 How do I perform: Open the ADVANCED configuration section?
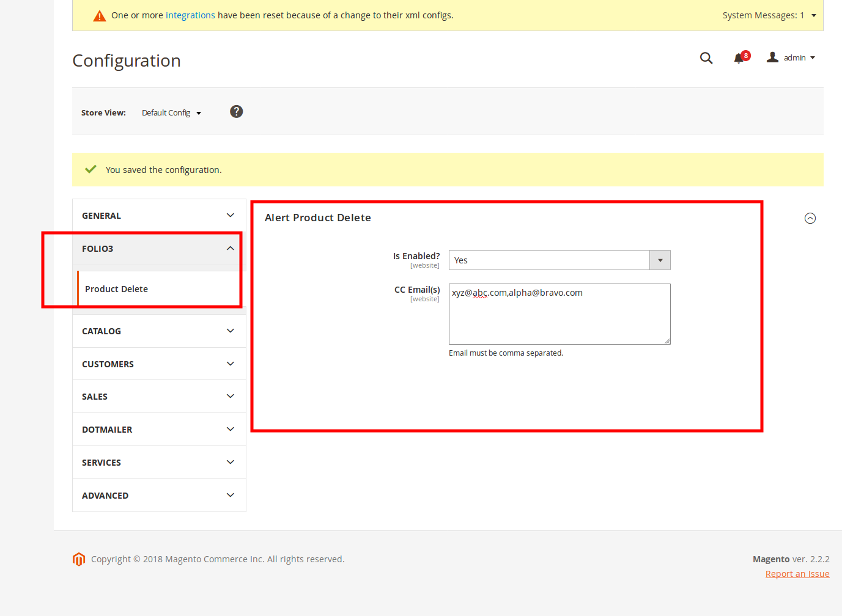click(158, 495)
